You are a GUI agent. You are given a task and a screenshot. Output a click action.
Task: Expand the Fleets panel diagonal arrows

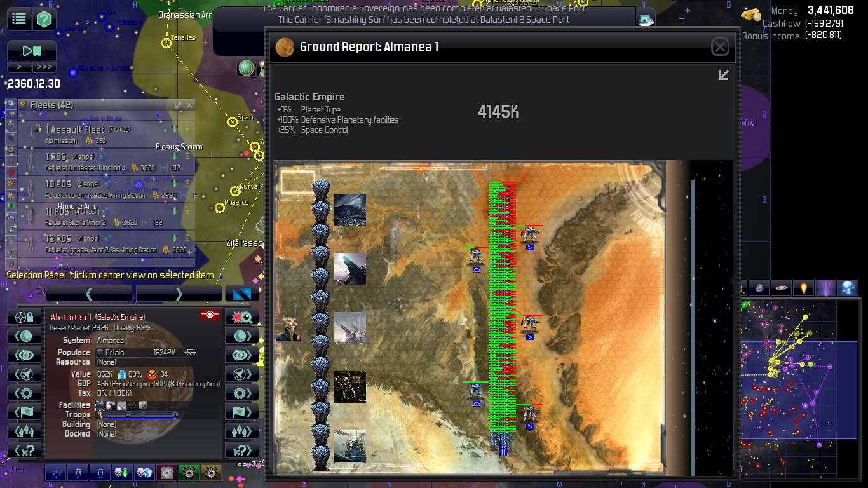[x=179, y=105]
